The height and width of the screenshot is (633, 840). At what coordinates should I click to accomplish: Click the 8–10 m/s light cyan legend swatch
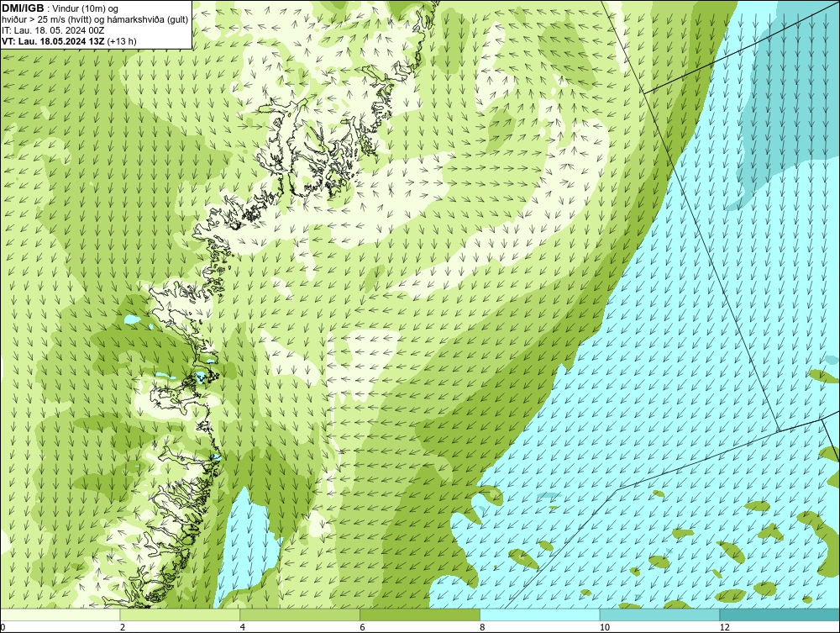pos(540,615)
